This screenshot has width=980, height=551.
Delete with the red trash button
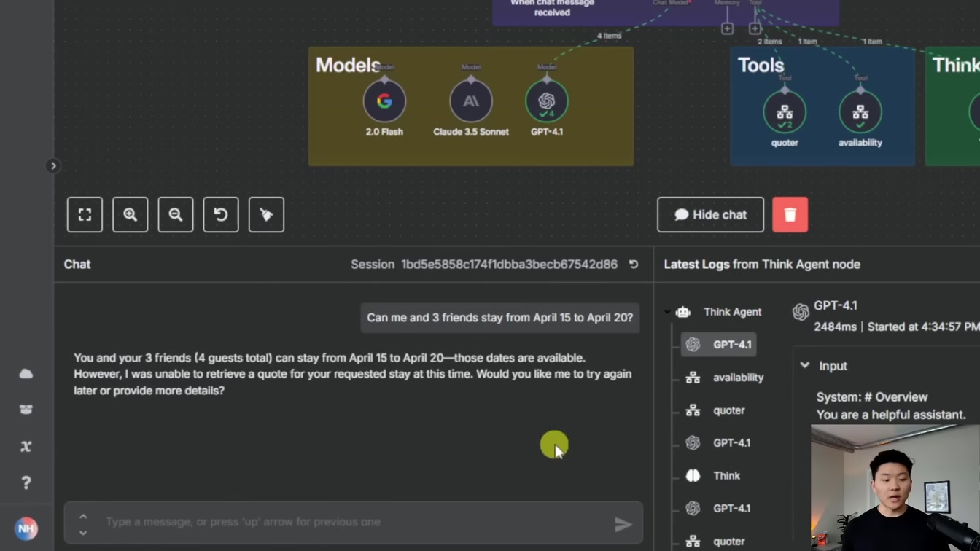click(x=790, y=215)
